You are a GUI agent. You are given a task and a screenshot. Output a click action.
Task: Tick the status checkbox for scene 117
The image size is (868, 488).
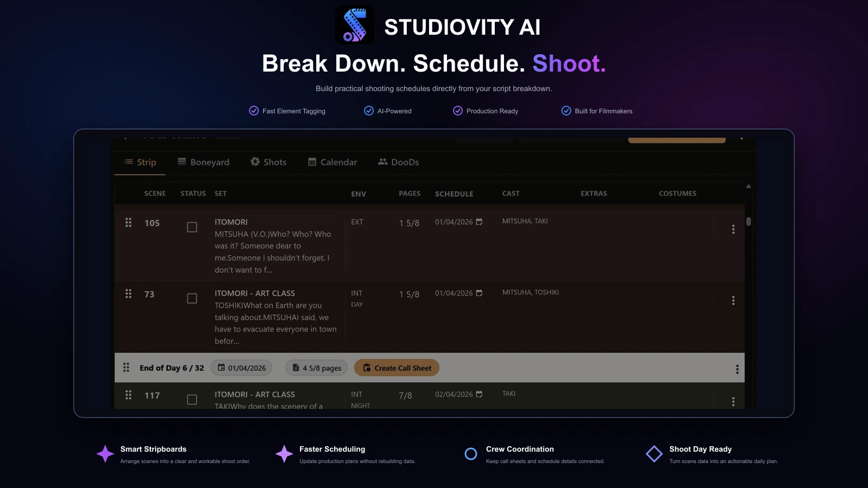pyautogui.click(x=192, y=400)
